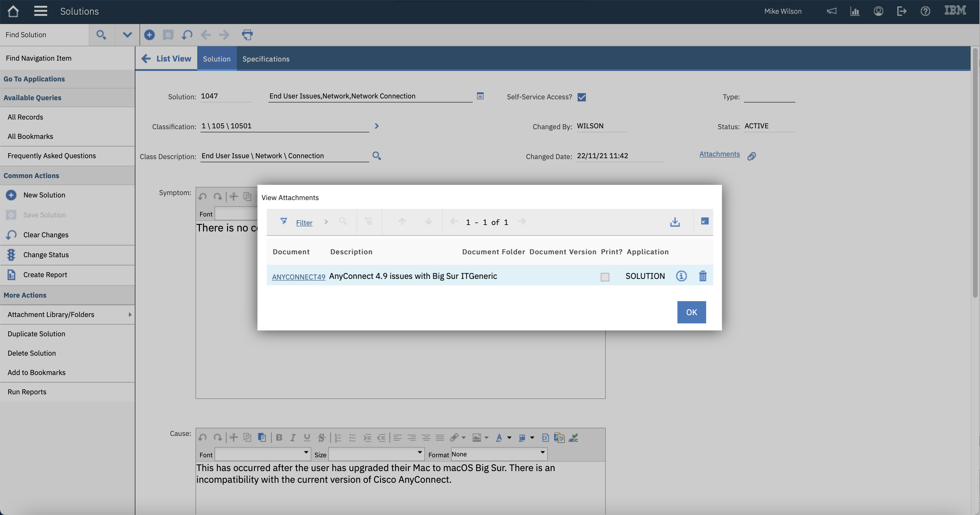Click the Find Solution search field
Viewport: 980px width, 515px height.
tap(45, 35)
